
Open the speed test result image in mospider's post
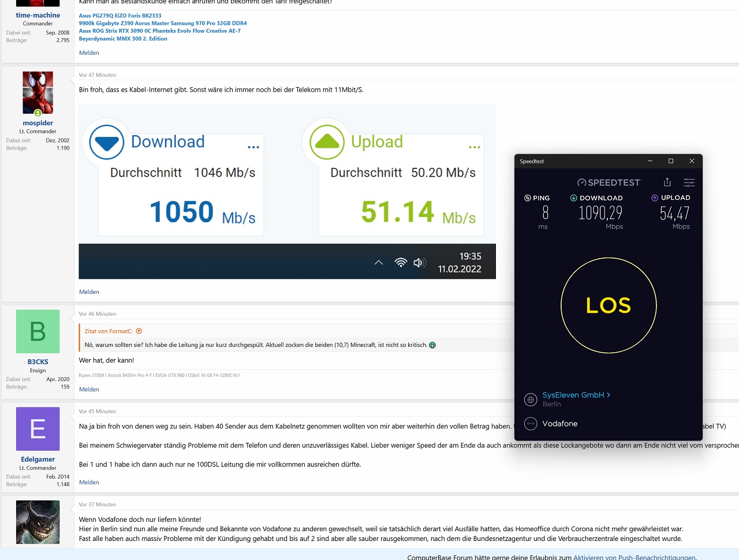(x=287, y=191)
